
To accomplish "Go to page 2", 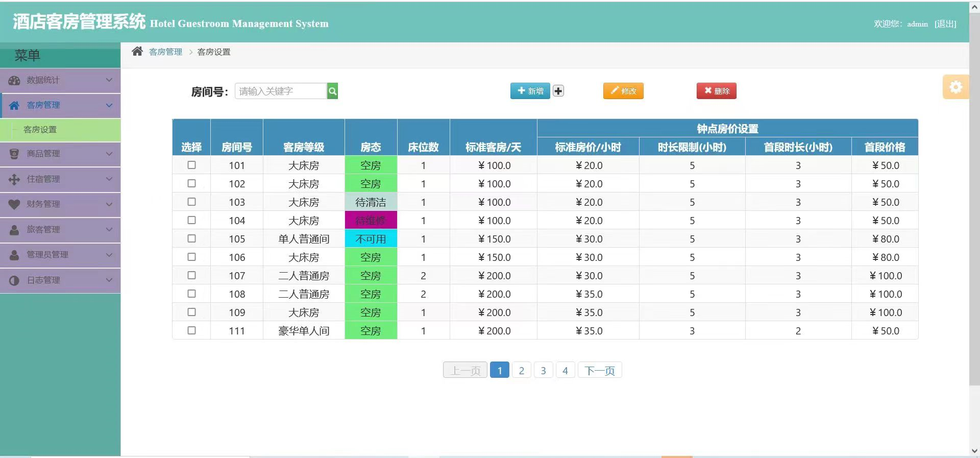I will pos(521,370).
